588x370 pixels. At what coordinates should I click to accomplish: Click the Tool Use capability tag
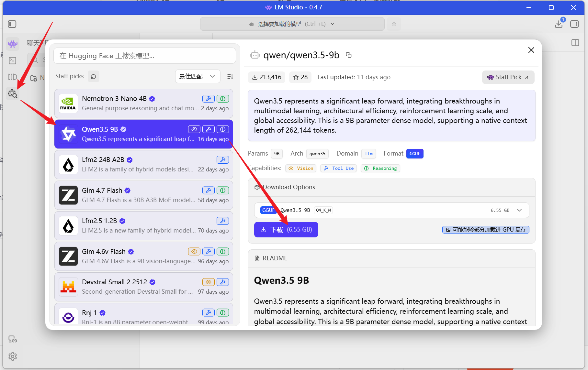pos(338,168)
